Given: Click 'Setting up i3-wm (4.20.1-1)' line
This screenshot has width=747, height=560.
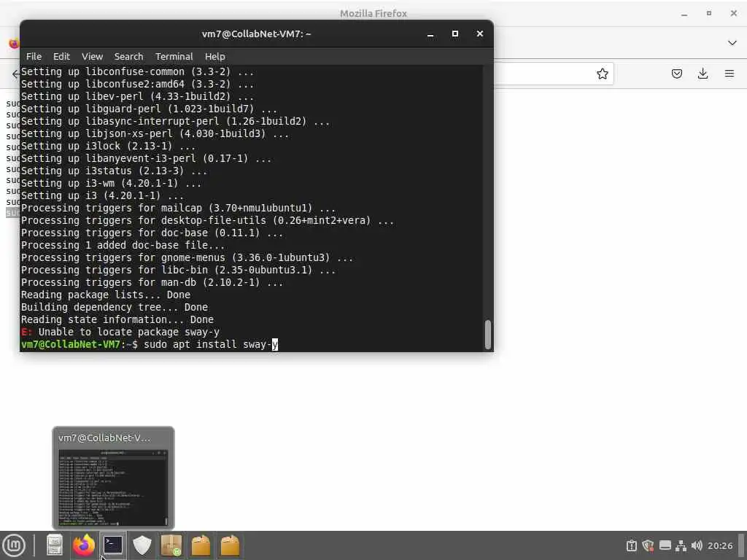Looking at the screenshot, I should pos(111,183).
